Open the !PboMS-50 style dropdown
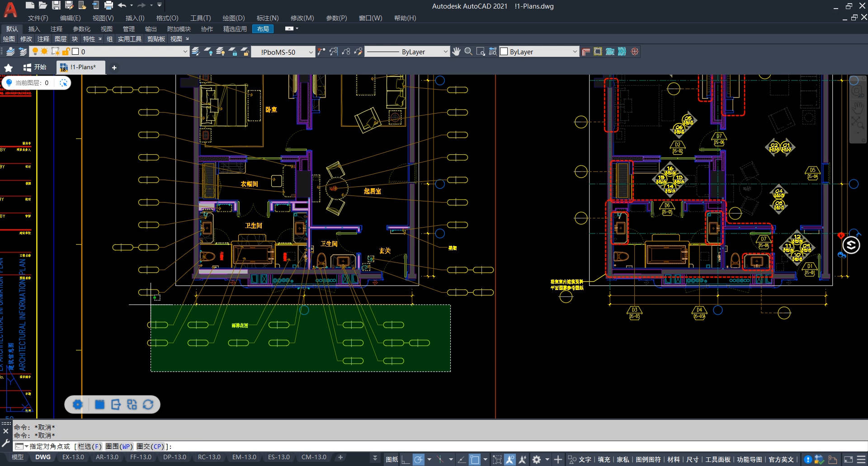 point(311,52)
